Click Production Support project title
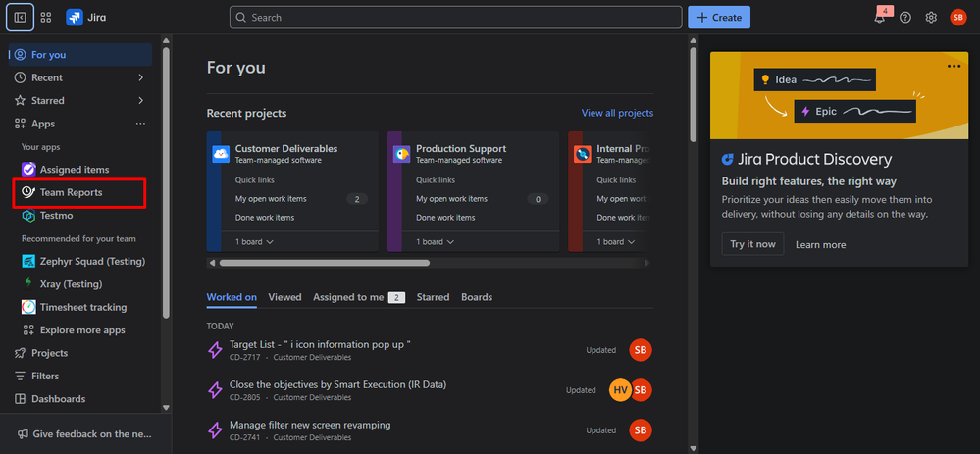This screenshot has height=454, width=980. pyautogui.click(x=461, y=149)
